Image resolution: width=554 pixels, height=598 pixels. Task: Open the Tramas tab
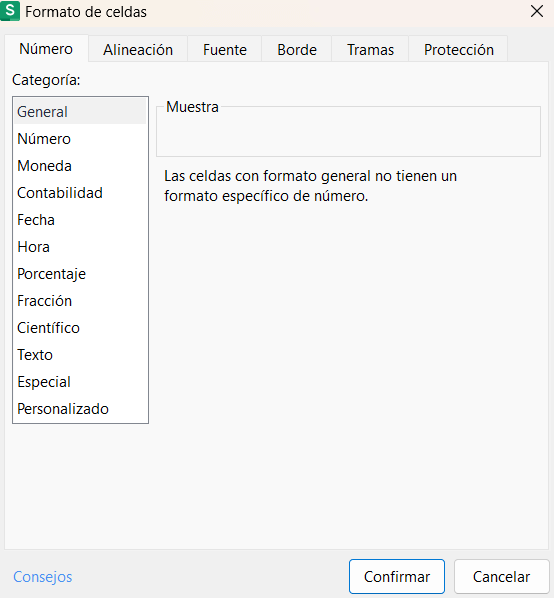370,50
